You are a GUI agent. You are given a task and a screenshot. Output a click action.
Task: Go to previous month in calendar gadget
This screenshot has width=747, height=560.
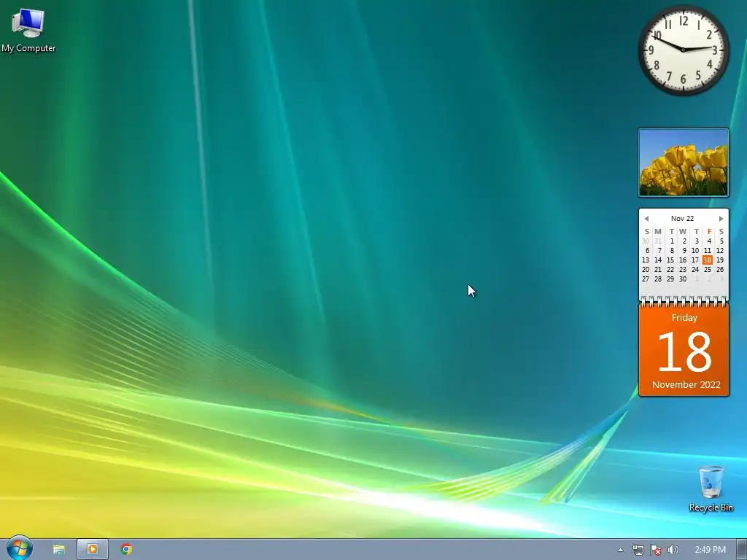coord(646,219)
